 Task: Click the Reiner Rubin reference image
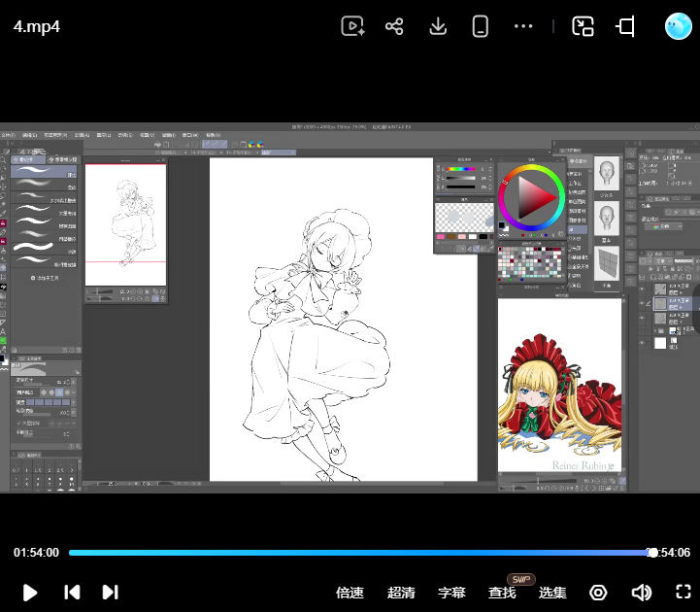coord(559,385)
